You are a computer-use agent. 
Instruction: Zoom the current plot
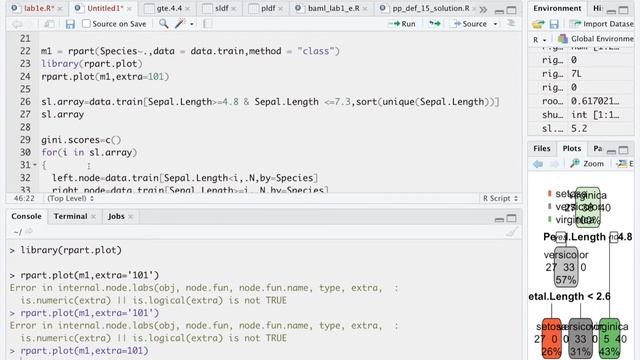tap(588, 164)
